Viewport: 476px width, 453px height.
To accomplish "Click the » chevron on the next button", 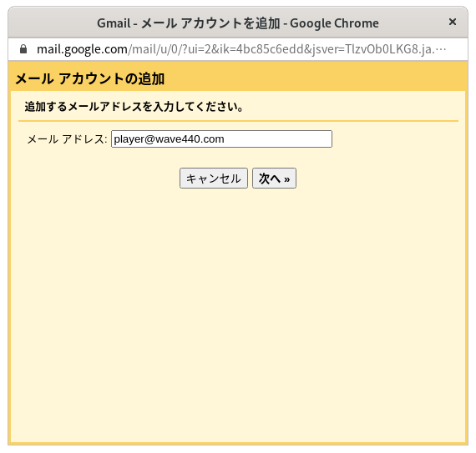I will [x=287, y=179].
